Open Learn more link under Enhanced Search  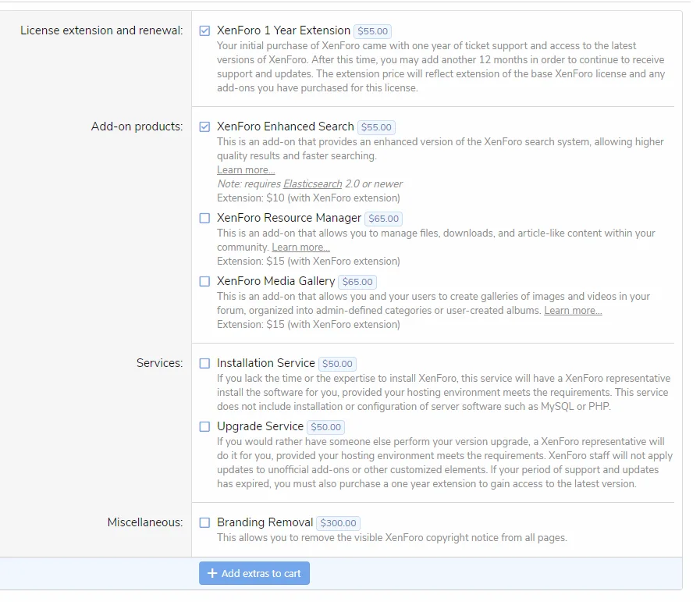click(x=246, y=170)
